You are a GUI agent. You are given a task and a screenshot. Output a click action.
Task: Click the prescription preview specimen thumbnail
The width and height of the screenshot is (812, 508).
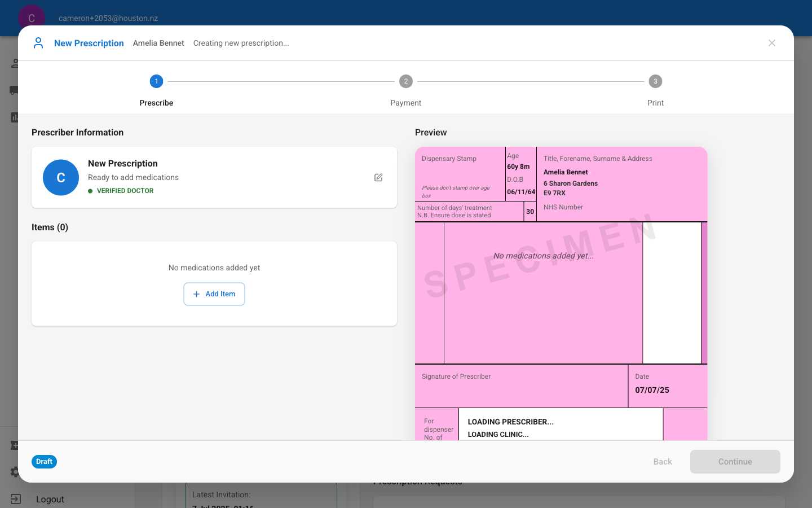tap(561, 294)
